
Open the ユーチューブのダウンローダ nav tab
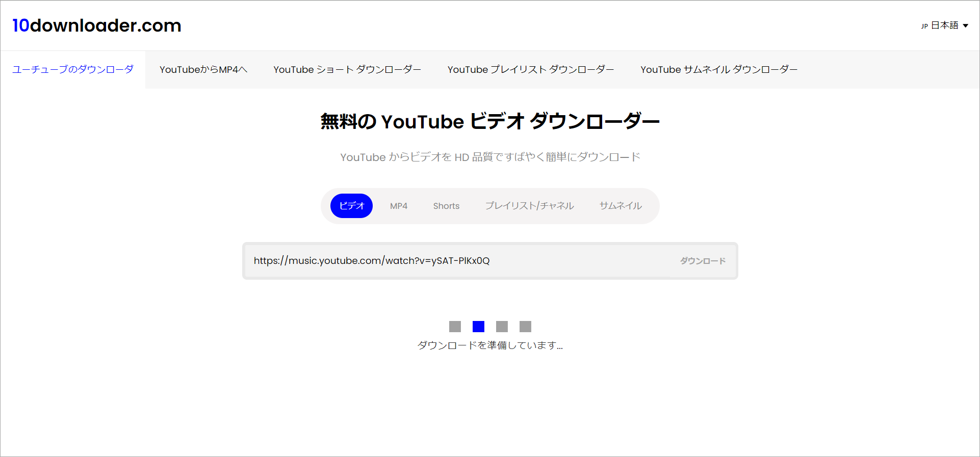coord(73,69)
